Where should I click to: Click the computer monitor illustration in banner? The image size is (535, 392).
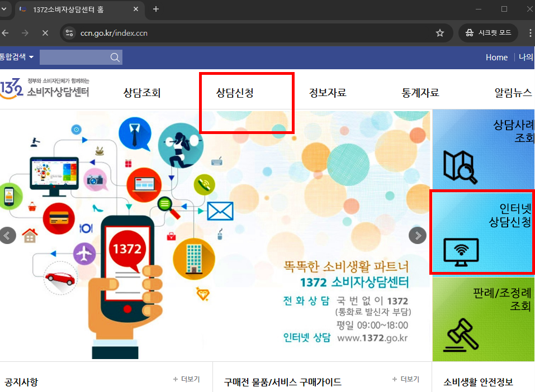click(x=54, y=176)
